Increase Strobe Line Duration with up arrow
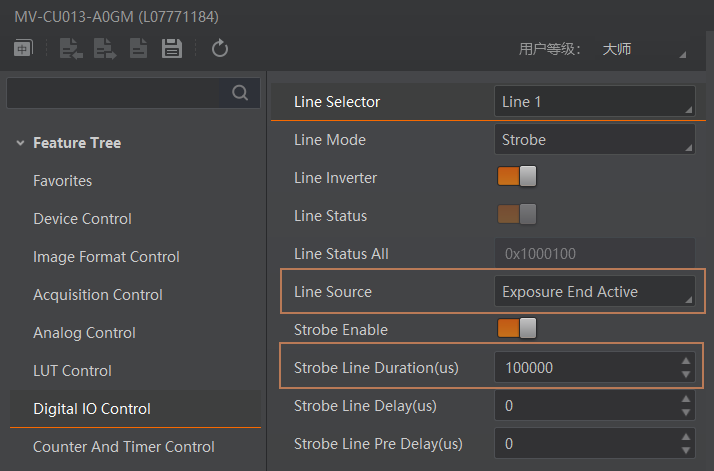The height and width of the screenshot is (471, 714). point(686,361)
